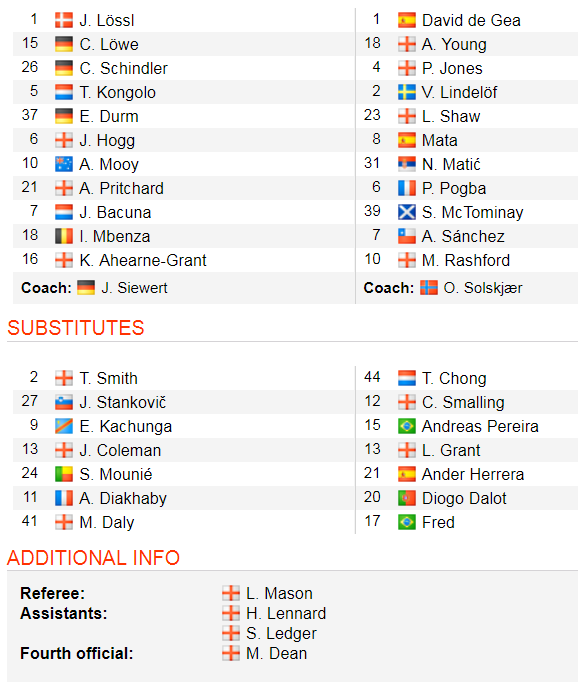Open coach J. Siewert's profile
Screen dimensions: 578x682
point(134,288)
